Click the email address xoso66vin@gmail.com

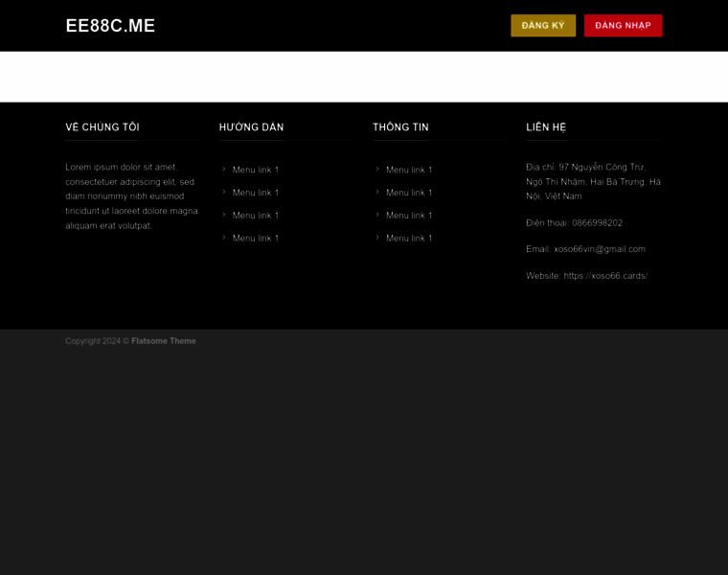click(x=600, y=249)
